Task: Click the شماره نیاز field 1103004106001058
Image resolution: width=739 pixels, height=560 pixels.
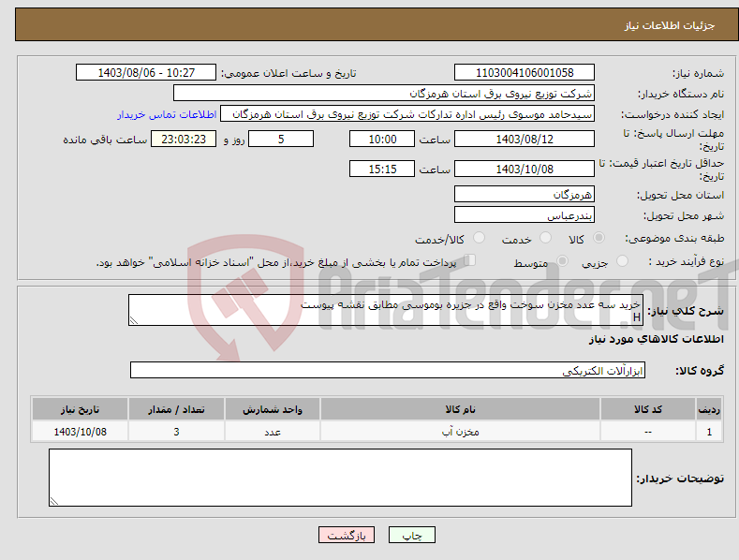Action: pyautogui.click(x=525, y=73)
